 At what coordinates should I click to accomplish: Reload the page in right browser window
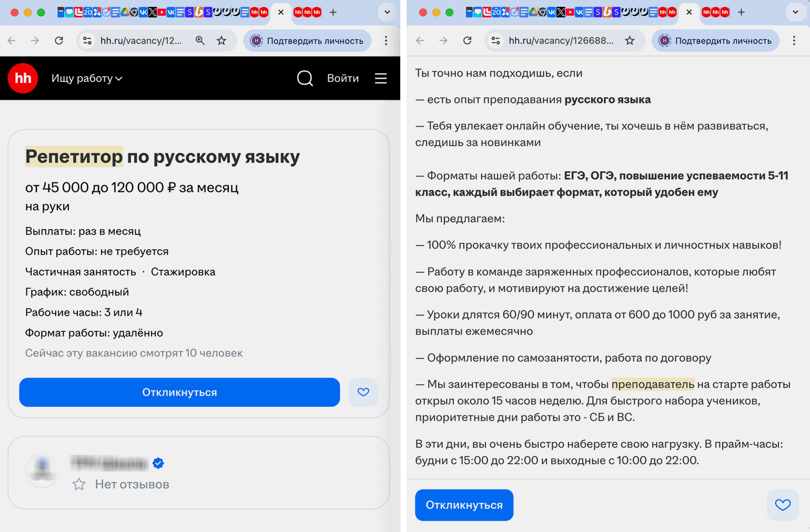click(x=467, y=40)
